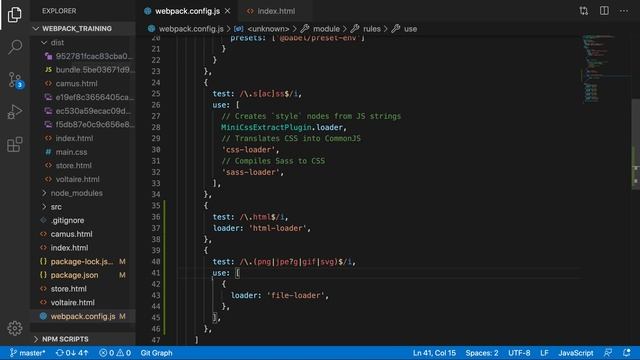The width and height of the screenshot is (640, 360).
Task: Click the rules breadcrumb segment
Action: coord(371,29)
